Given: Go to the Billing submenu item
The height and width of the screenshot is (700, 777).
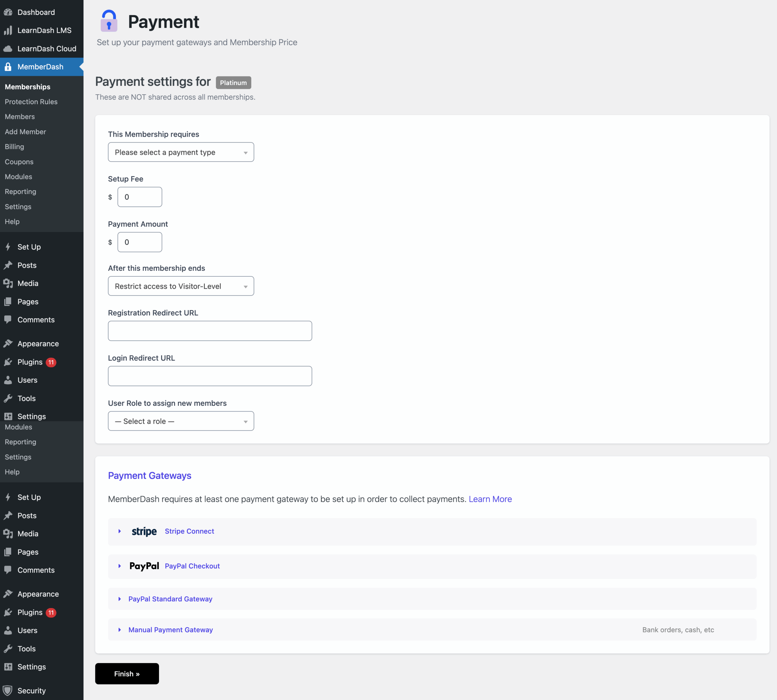Looking at the screenshot, I should pos(15,147).
